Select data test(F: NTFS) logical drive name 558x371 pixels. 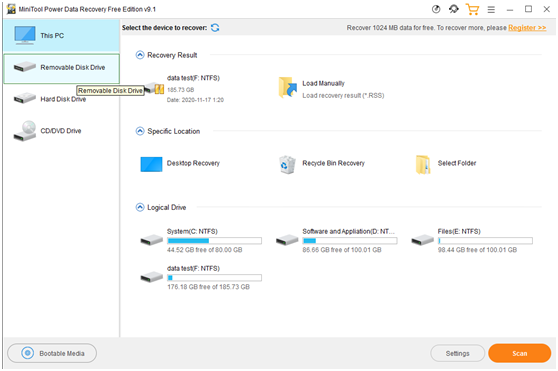click(193, 269)
